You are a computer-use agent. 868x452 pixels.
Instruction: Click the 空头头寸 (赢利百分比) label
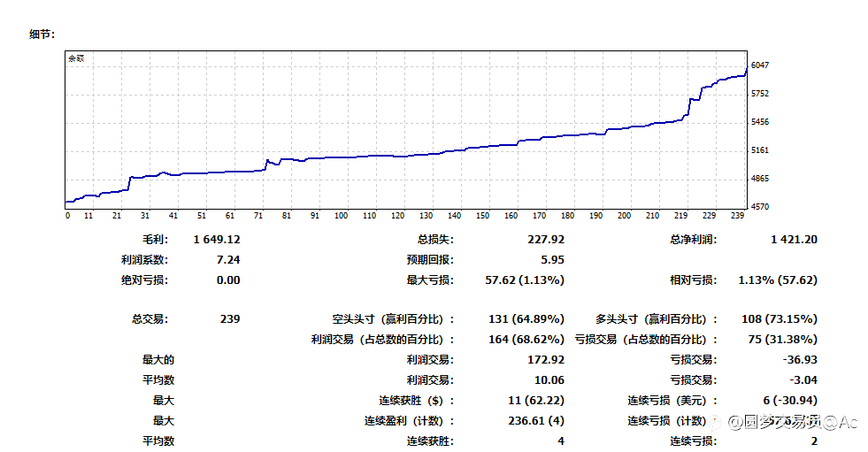coord(393,319)
